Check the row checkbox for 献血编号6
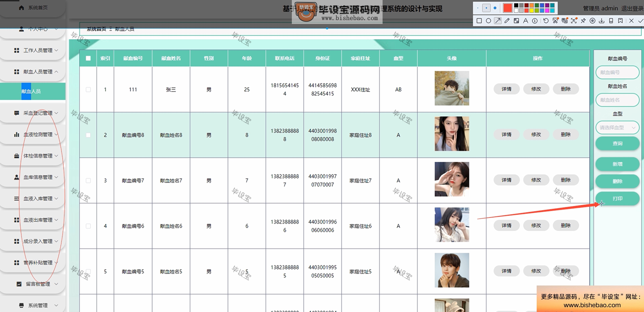The height and width of the screenshot is (312, 644). point(88,226)
